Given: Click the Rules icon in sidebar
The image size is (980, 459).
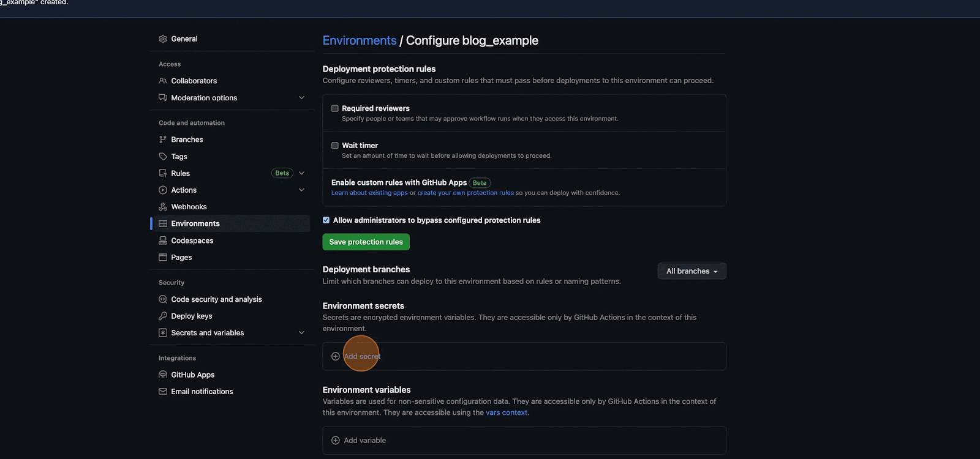Looking at the screenshot, I should (163, 173).
